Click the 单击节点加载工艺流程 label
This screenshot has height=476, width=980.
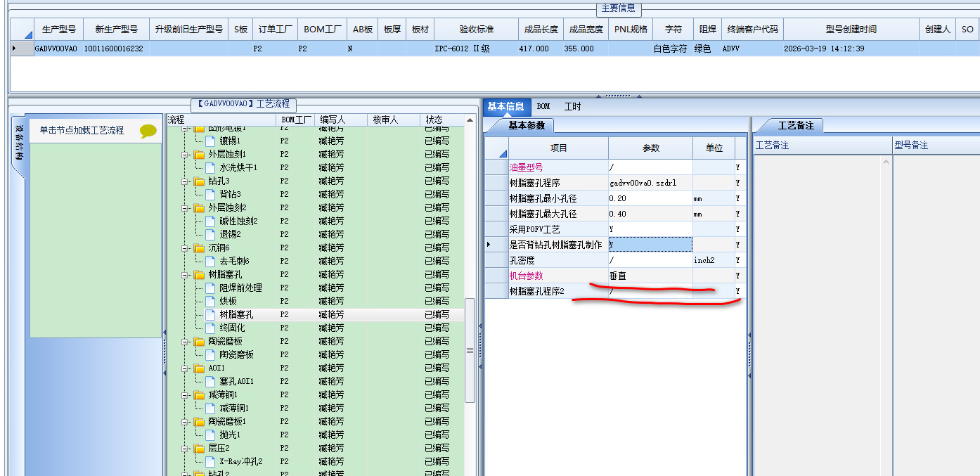[x=82, y=130]
